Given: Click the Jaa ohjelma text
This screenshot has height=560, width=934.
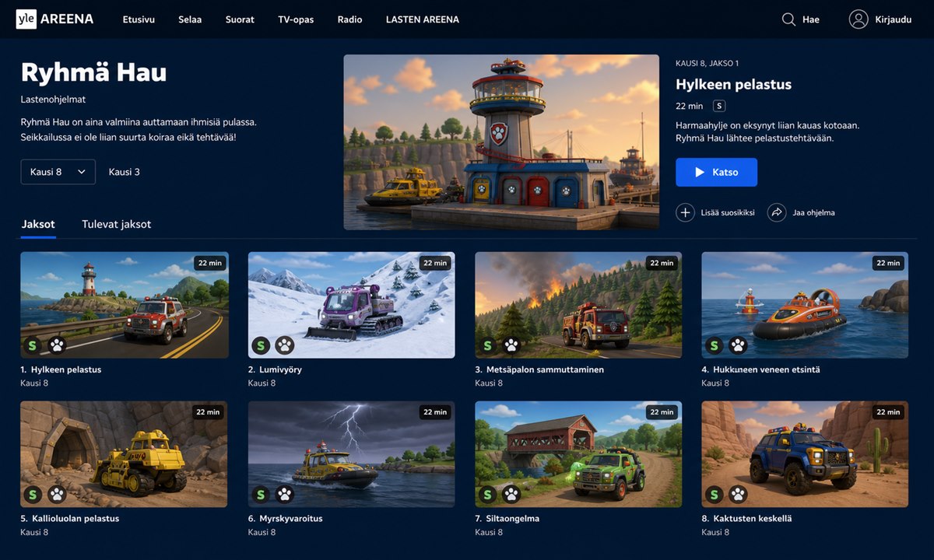Looking at the screenshot, I should (814, 212).
